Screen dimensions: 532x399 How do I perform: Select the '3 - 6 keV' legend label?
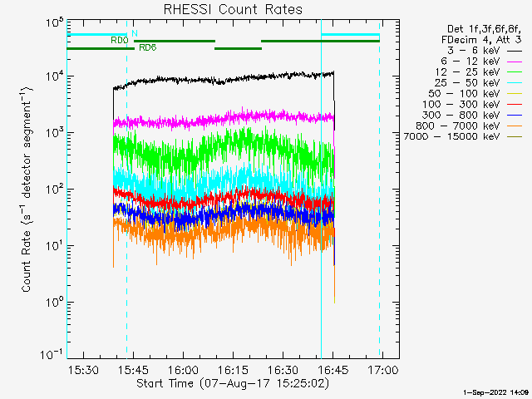pyautogui.click(x=474, y=51)
